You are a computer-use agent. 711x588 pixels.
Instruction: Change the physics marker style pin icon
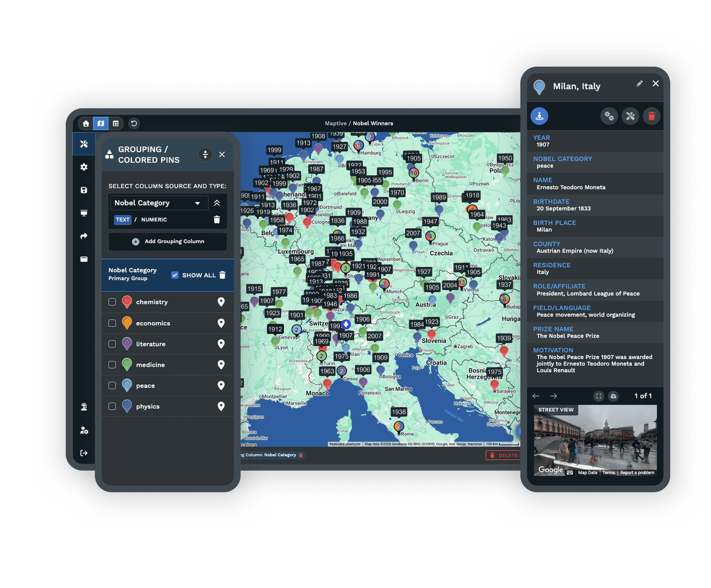[x=221, y=406]
